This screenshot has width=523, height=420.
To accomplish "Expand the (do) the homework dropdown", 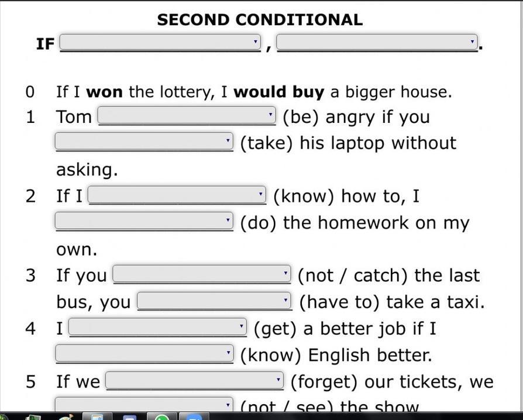I will tap(144, 222).
